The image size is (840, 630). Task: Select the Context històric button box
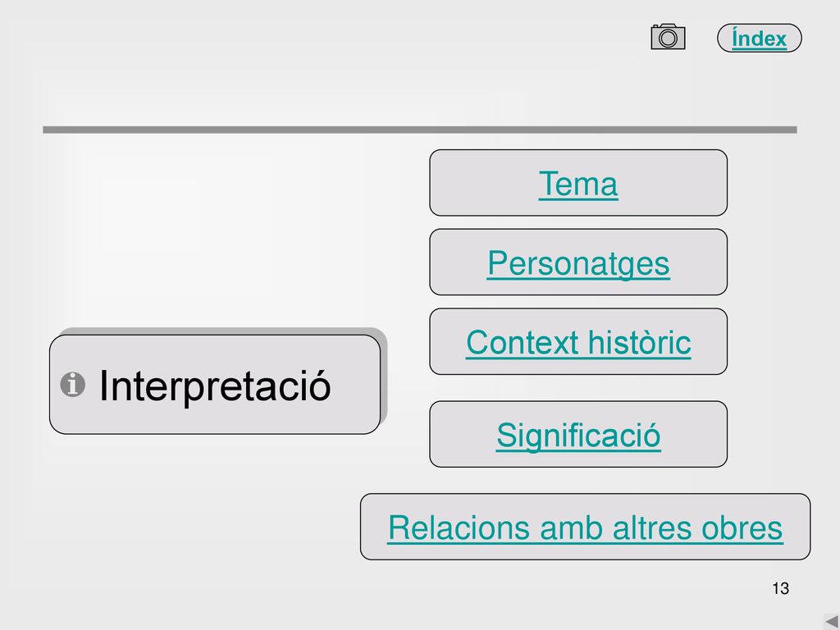[578, 341]
